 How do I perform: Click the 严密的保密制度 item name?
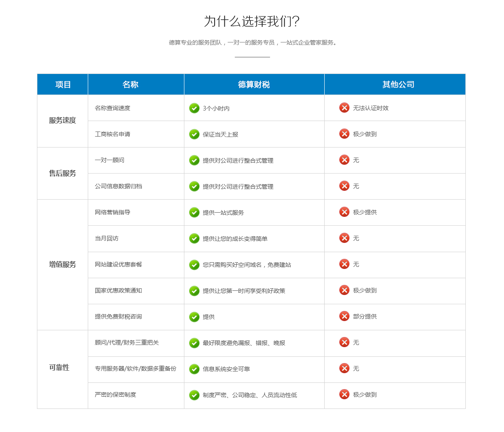(x=115, y=395)
